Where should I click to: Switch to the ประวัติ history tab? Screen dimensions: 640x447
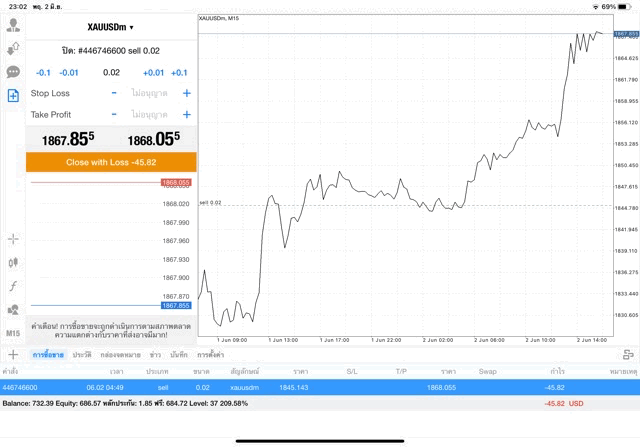pos(82,355)
